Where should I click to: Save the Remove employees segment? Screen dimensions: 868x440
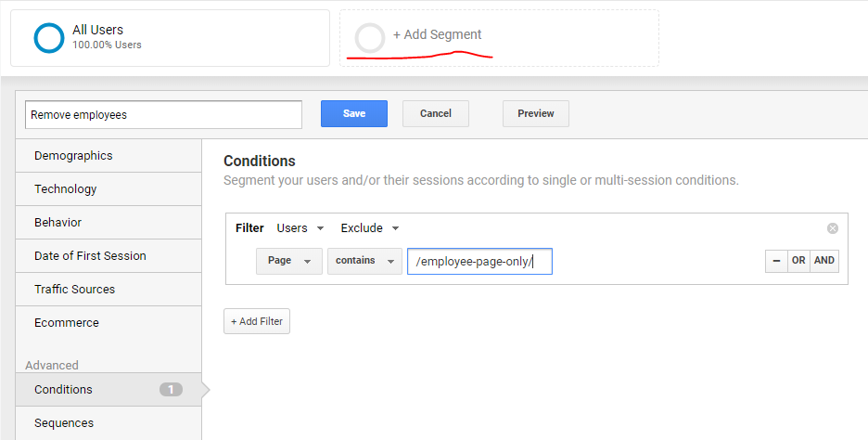[354, 113]
